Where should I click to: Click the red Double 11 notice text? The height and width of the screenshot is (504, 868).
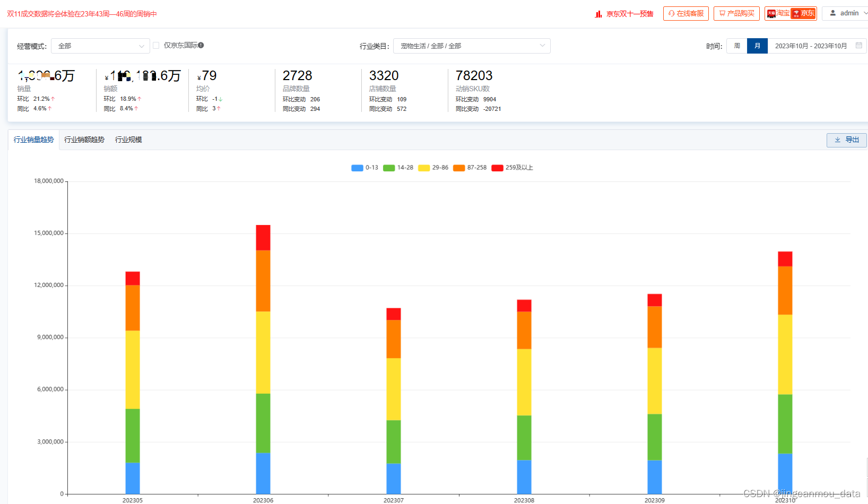tap(82, 14)
